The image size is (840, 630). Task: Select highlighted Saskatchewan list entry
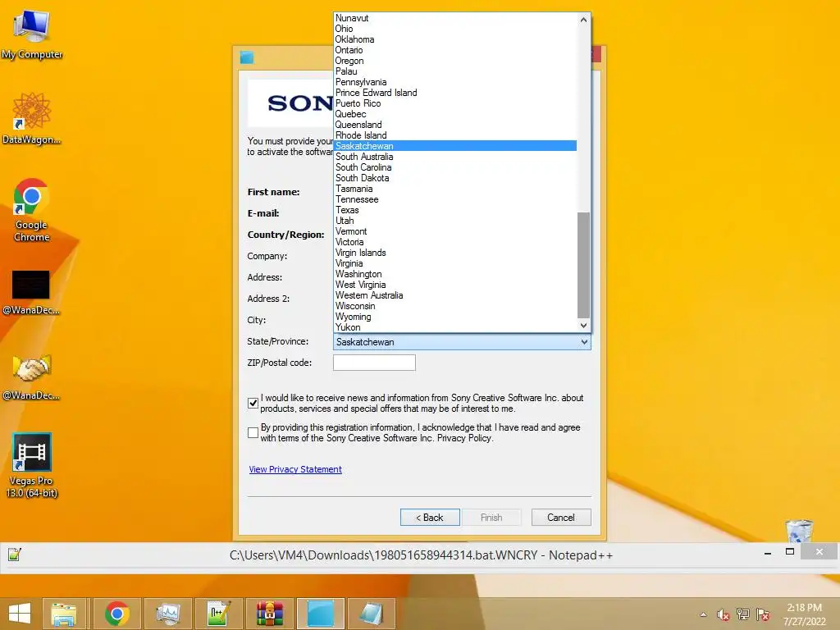click(454, 146)
